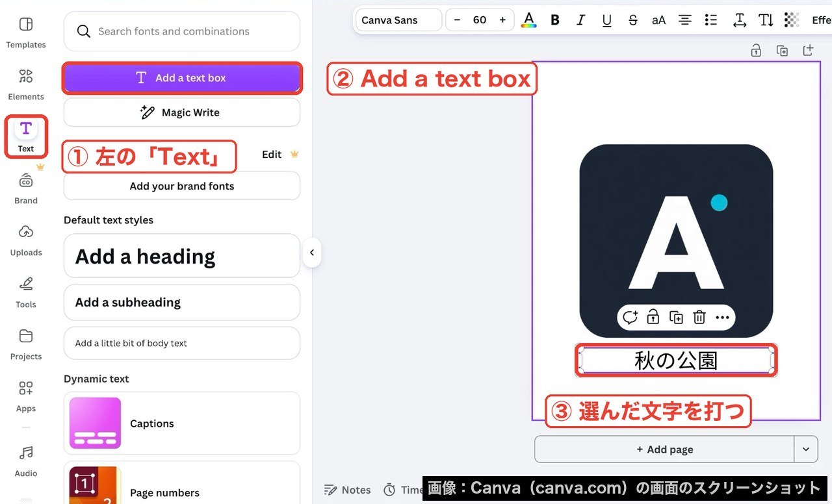
Task: Toggle uppercase with the aA button
Action: (659, 20)
